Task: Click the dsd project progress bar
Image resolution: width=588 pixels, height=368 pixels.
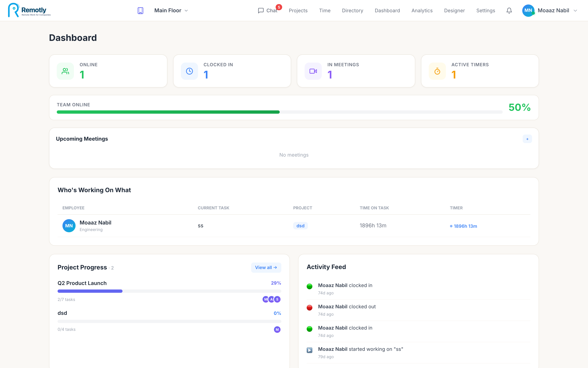Action: 169,321
